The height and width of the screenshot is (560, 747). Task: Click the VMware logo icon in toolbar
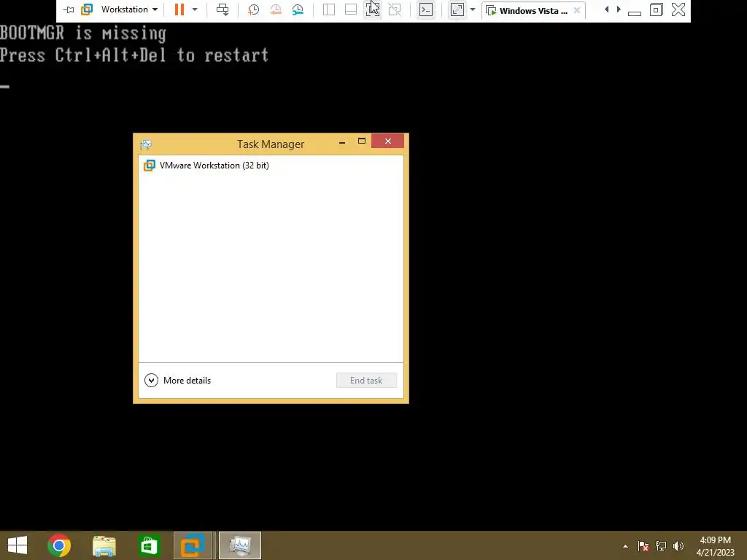87,9
